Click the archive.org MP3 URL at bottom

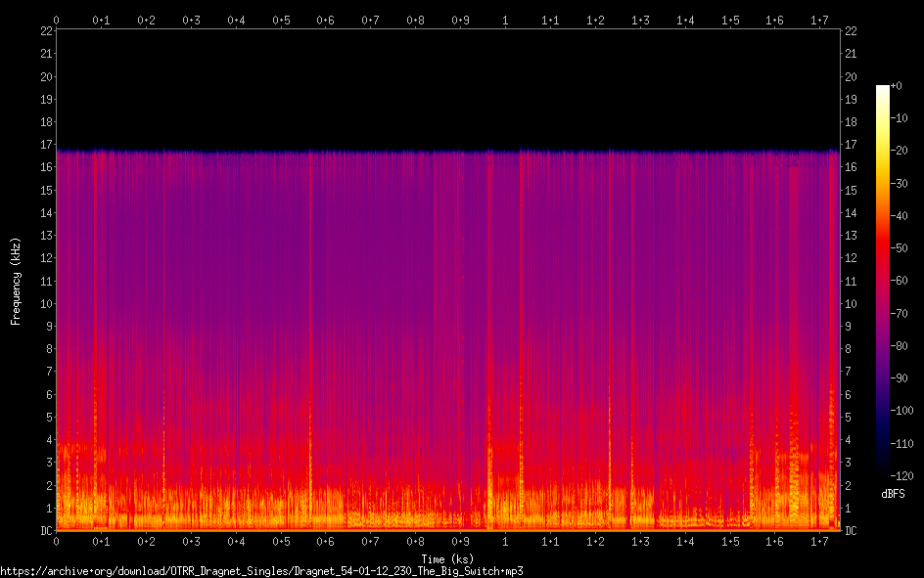click(x=261, y=570)
